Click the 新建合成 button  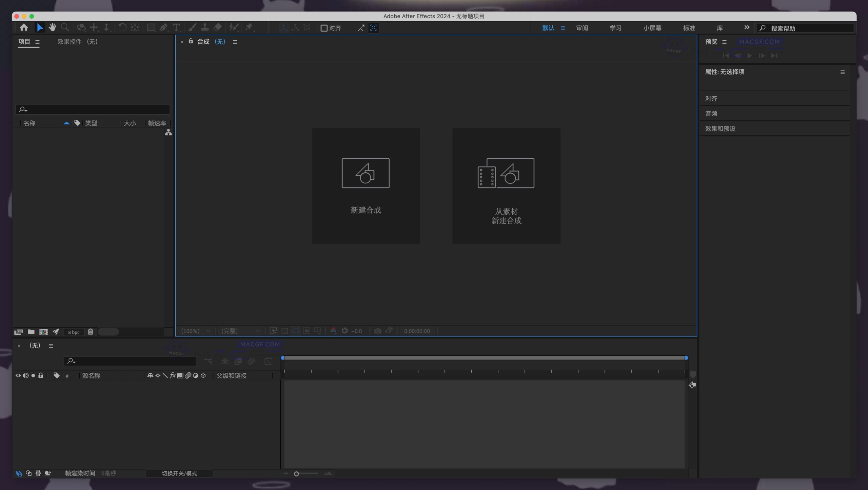pyautogui.click(x=365, y=185)
